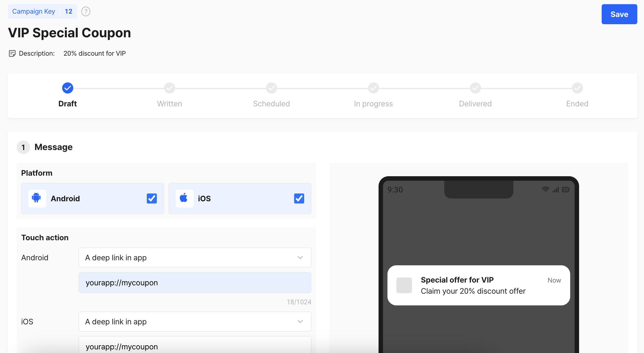Click the Ended status step icon
Viewport: 644px width, 353px height.
point(577,88)
